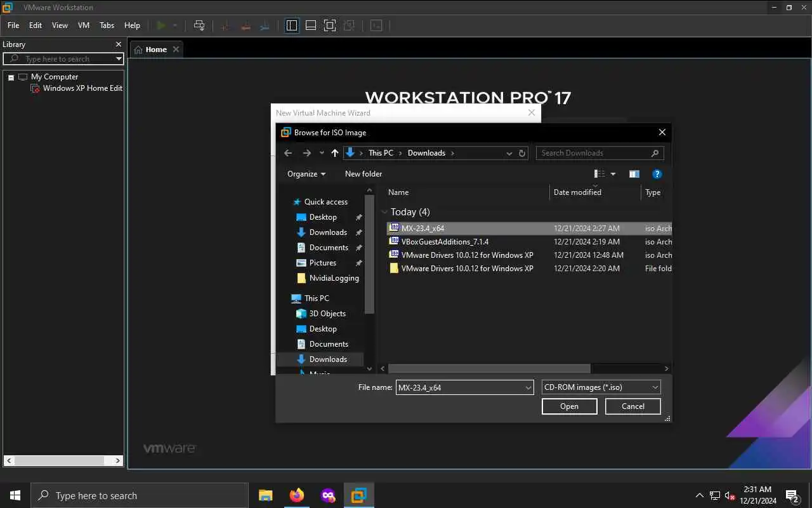Screen dimensions: 812x508
Task: Enter full screen mode via toolbar icon
Action: click(330, 25)
